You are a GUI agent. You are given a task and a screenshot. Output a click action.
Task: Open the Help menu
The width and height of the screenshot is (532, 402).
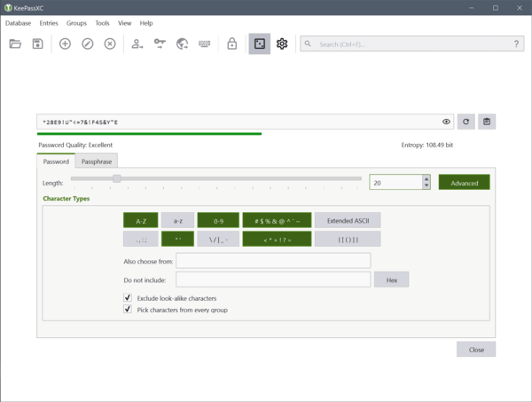(146, 23)
